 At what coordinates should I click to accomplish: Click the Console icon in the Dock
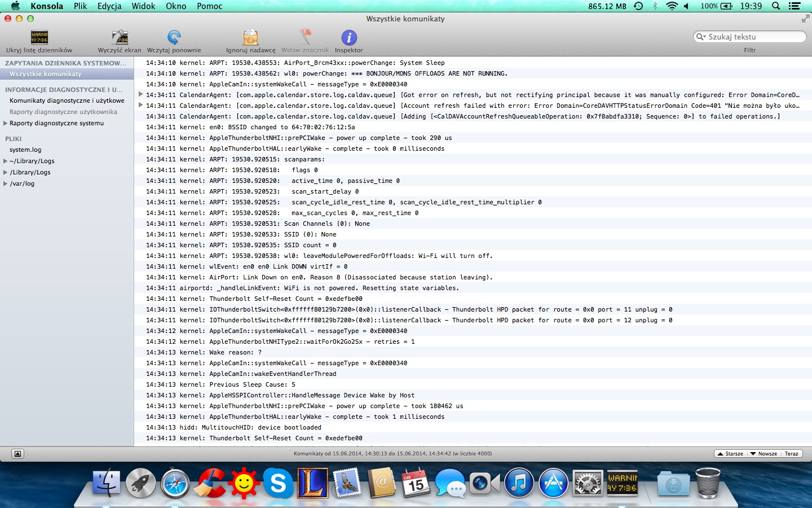point(622,483)
